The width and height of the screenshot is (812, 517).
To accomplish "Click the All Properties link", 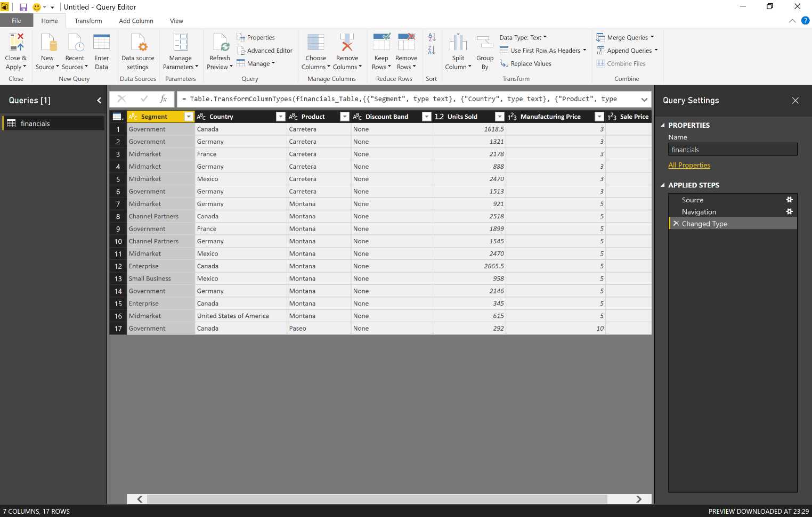I will (x=689, y=165).
